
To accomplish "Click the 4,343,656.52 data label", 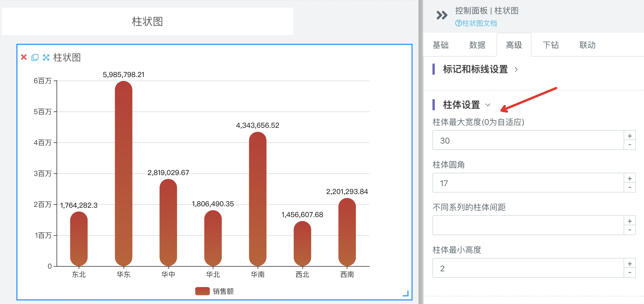I will (x=258, y=125).
